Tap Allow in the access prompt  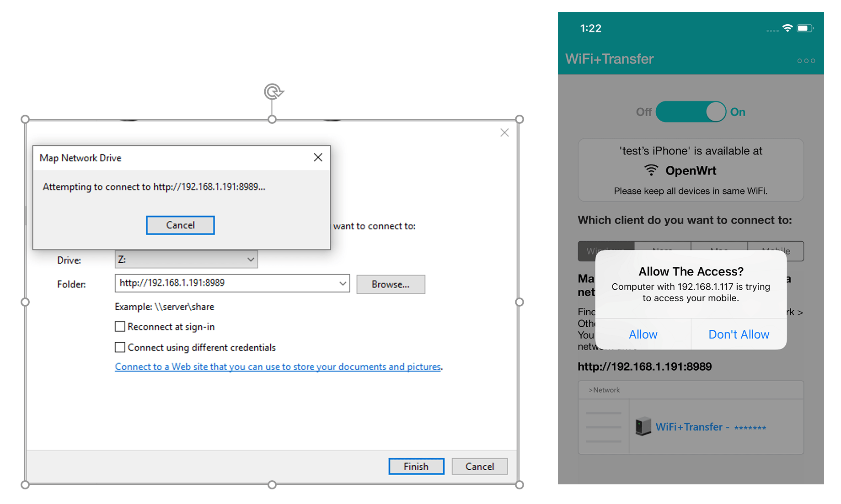[x=643, y=334]
